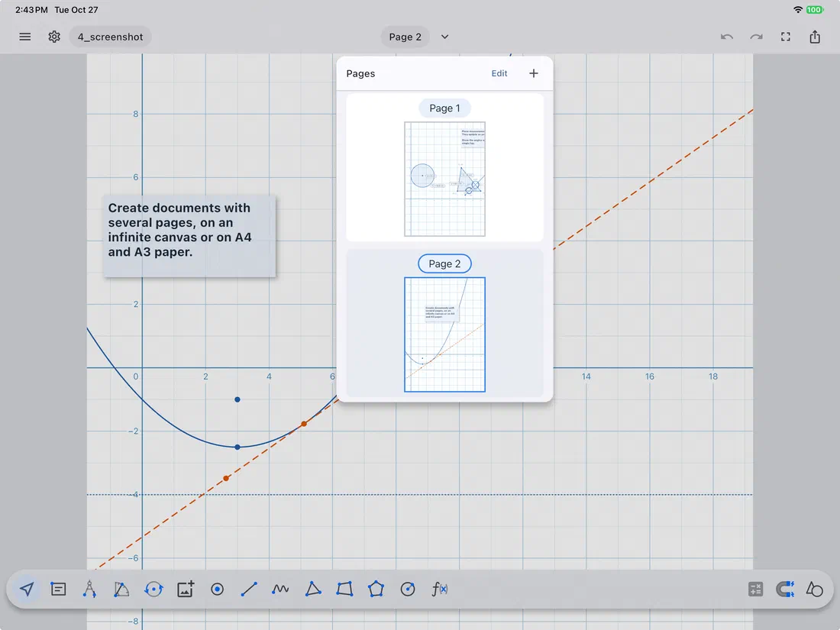Viewport: 840px width, 630px height.
Task: Open the Page 2 thumbnail preview
Action: click(x=444, y=334)
